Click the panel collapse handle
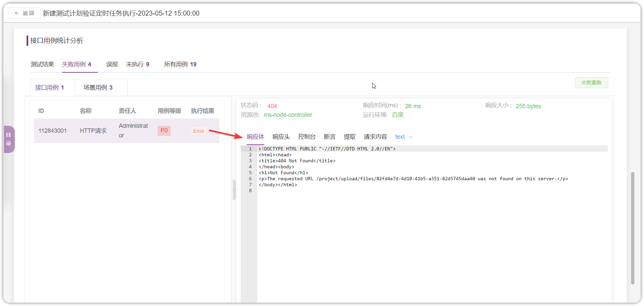 pos(234,190)
